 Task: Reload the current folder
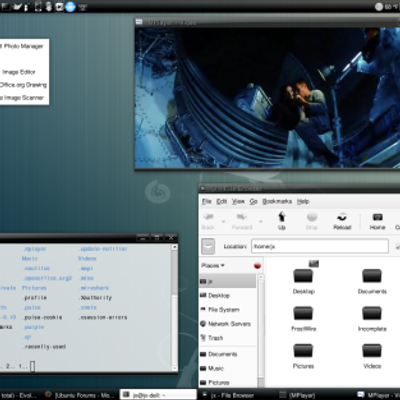(x=342, y=221)
